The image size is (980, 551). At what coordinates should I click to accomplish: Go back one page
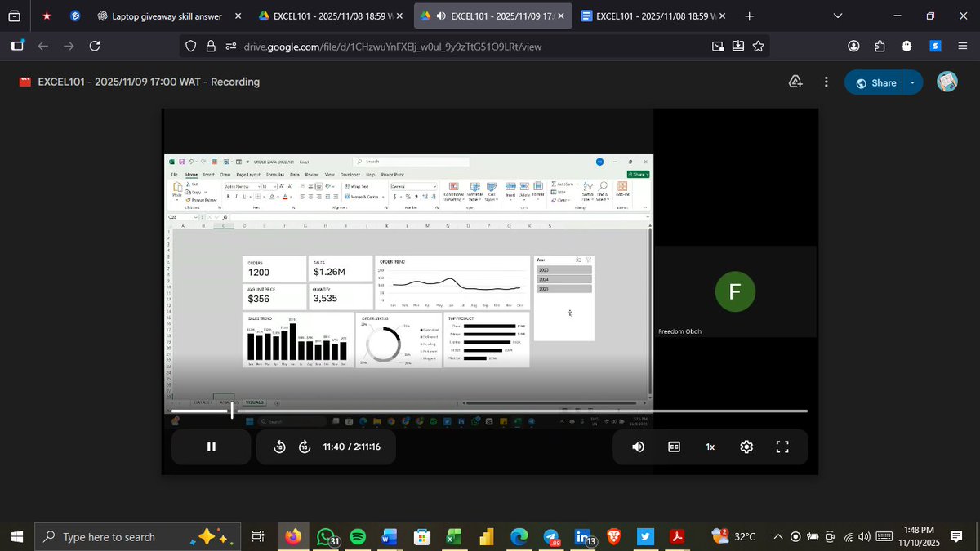(x=42, y=47)
